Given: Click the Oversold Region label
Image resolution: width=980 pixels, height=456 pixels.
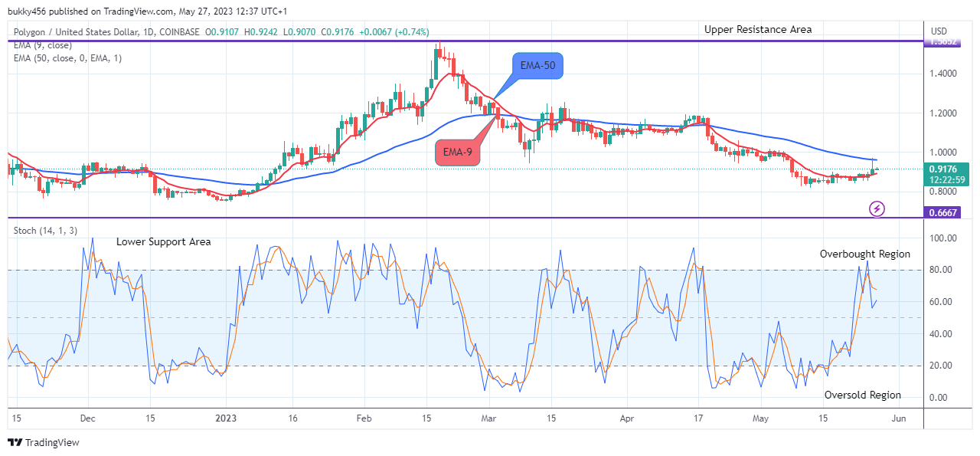Looking at the screenshot, I should [863, 395].
